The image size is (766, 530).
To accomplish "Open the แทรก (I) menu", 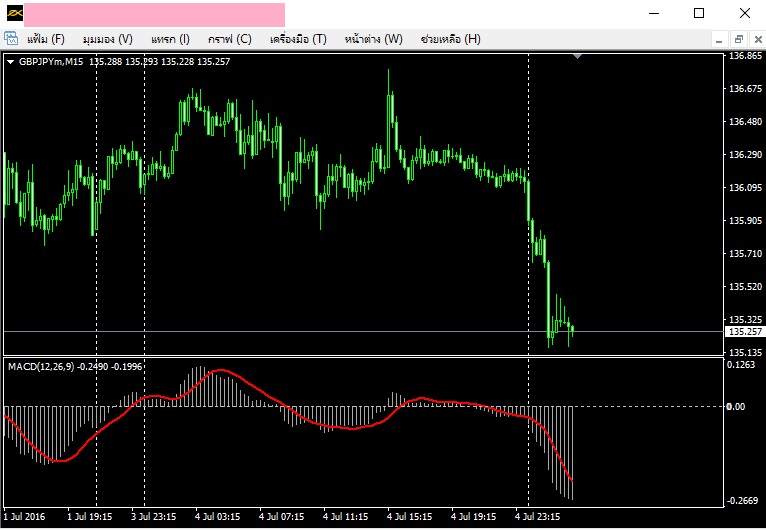I will (170, 39).
